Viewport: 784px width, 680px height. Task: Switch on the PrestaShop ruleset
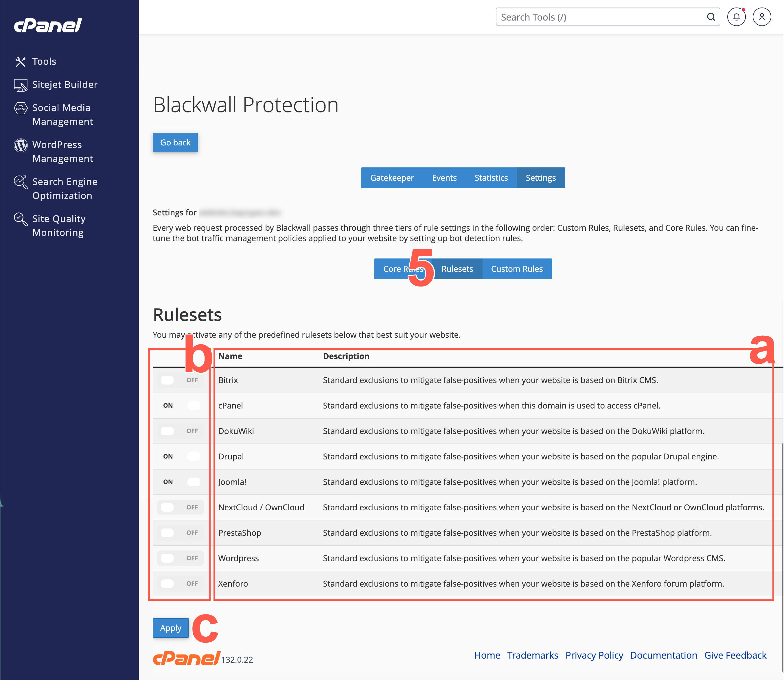[180, 533]
